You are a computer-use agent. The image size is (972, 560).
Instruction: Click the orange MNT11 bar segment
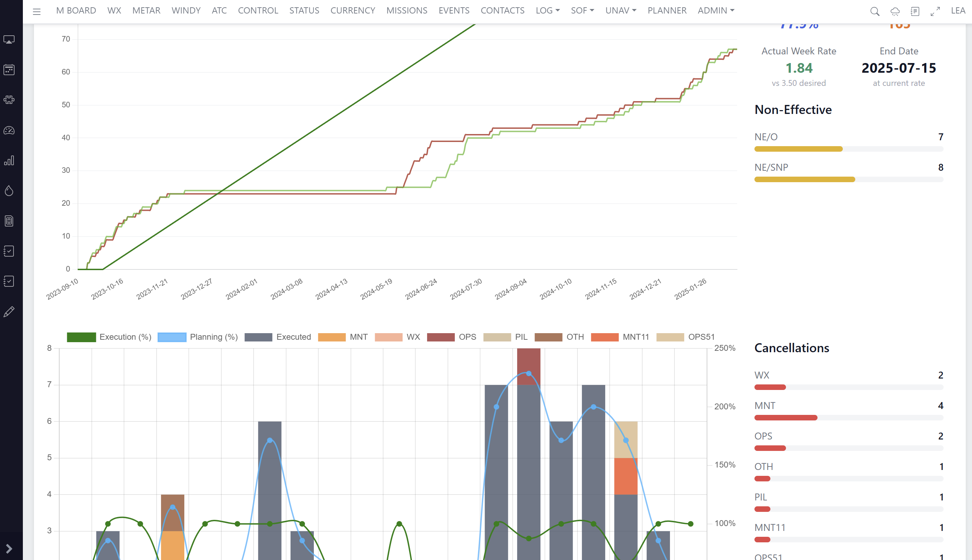626,476
